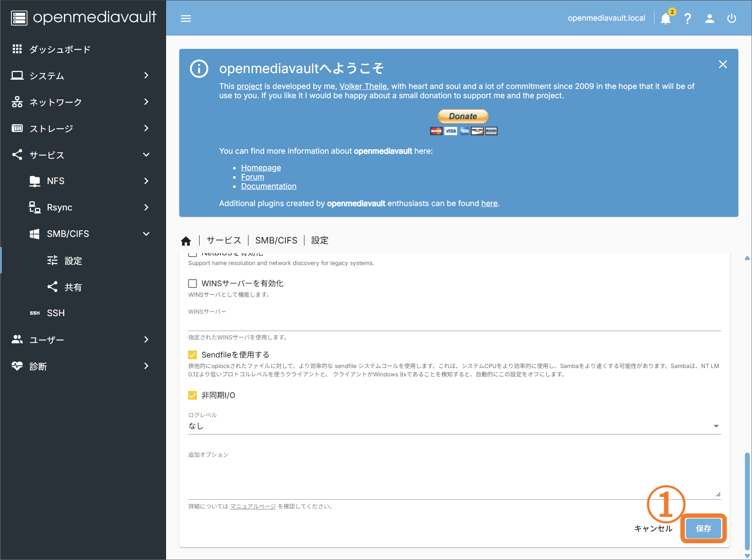Click the page vertical scrollbar thumb
This screenshot has width=752, height=560.
(x=747, y=501)
